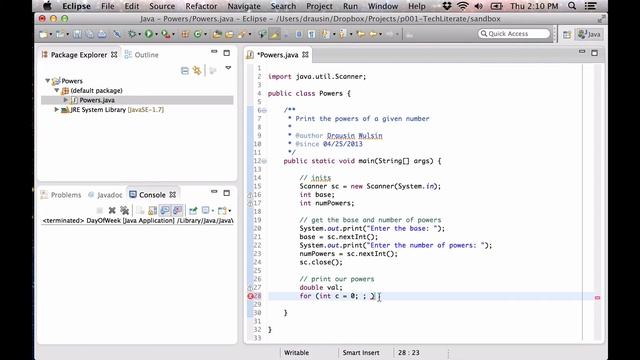The width and height of the screenshot is (640, 360).
Task: Click the Clear Console icon
Action: pyautogui.click(x=140, y=210)
